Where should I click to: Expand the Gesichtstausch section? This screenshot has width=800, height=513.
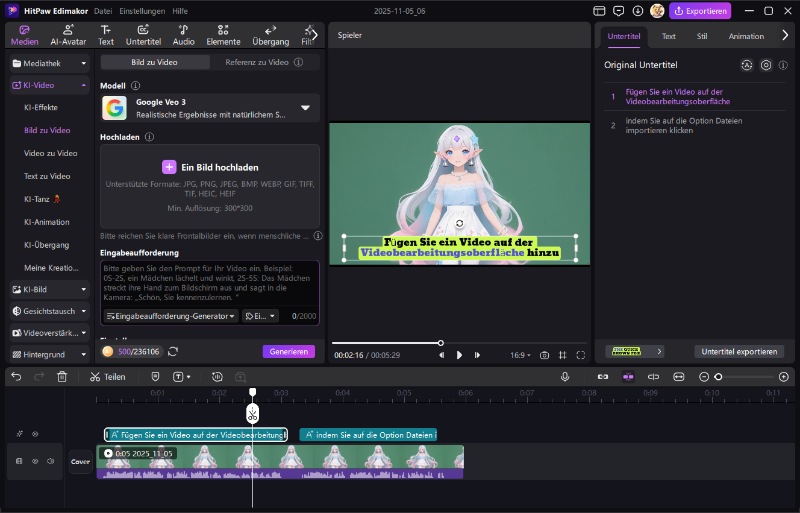click(x=49, y=311)
